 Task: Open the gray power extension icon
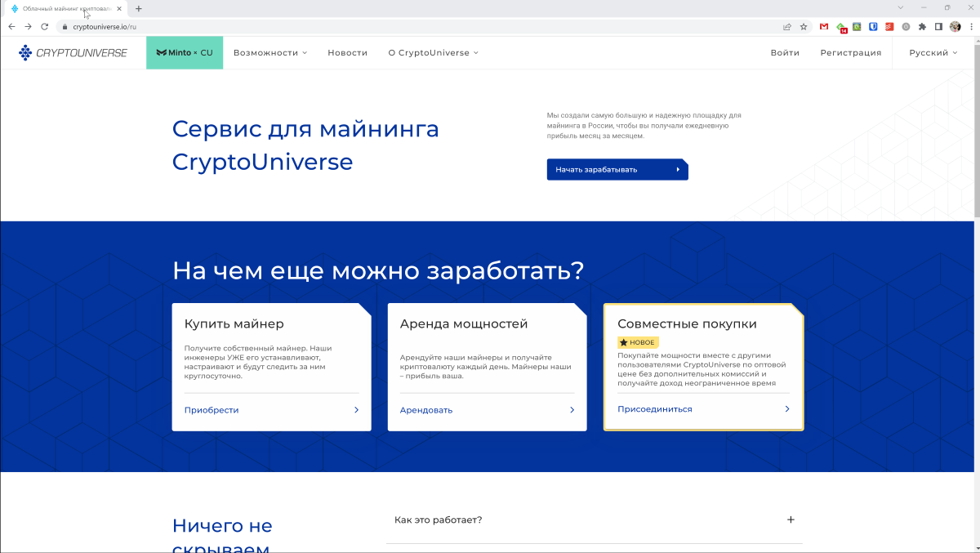click(906, 26)
